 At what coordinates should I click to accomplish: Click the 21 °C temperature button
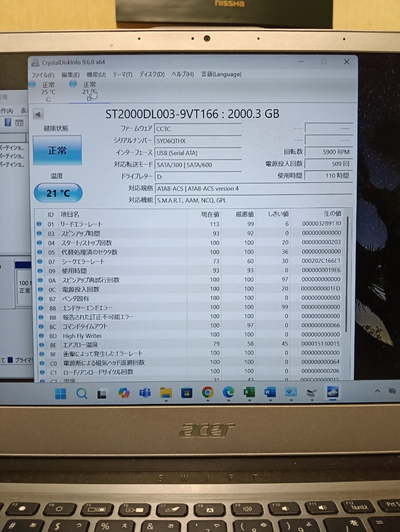click(58, 193)
